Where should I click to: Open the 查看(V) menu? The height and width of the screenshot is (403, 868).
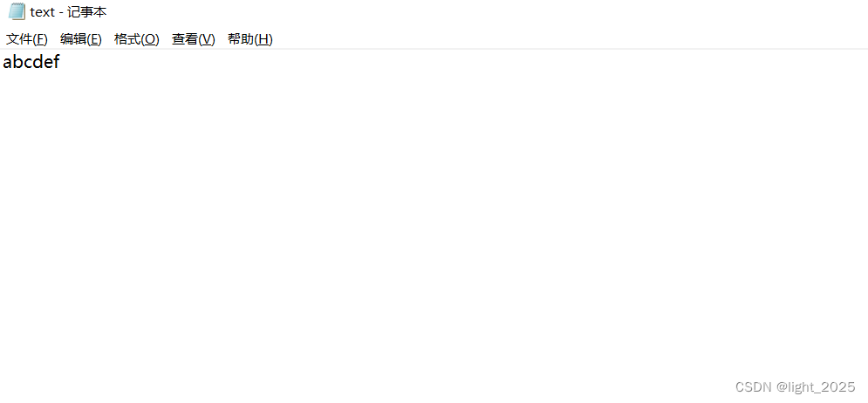point(193,39)
